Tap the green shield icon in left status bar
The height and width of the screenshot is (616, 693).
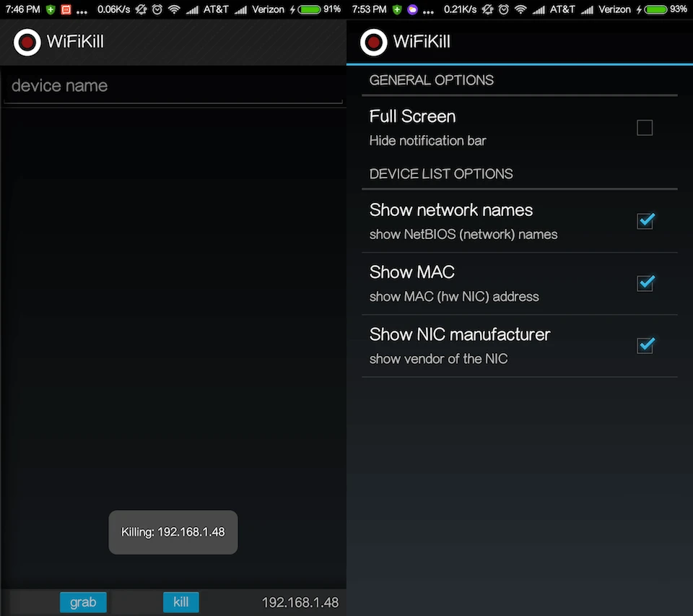pyautogui.click(x=51, y=9)
